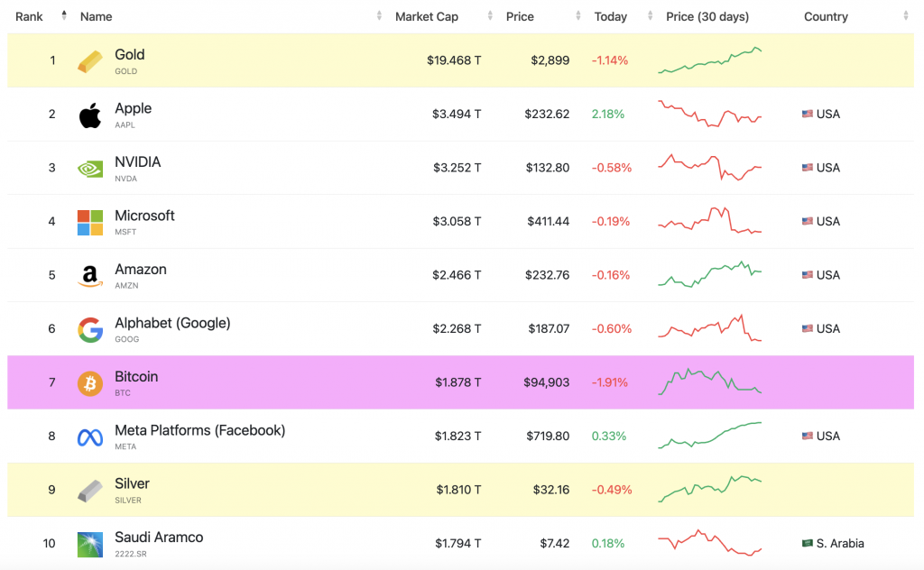The height and width of the screenshot is (570, 924).
Task: Click the Microsoft logo icon
Action: pos(90,222)
